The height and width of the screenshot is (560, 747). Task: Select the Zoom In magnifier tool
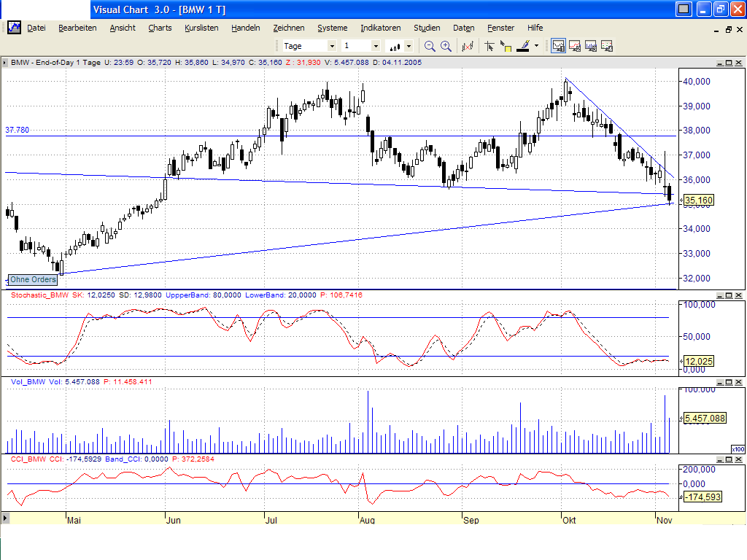tap(445, 45)
